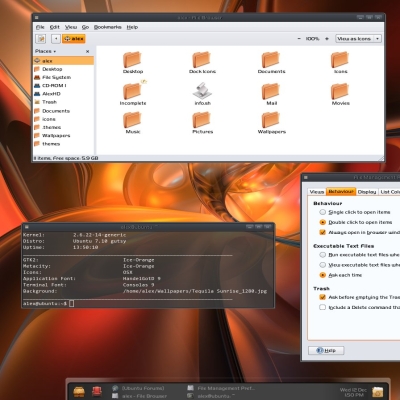Open the Go menu

pyautogui.click(x=85, y=27)
